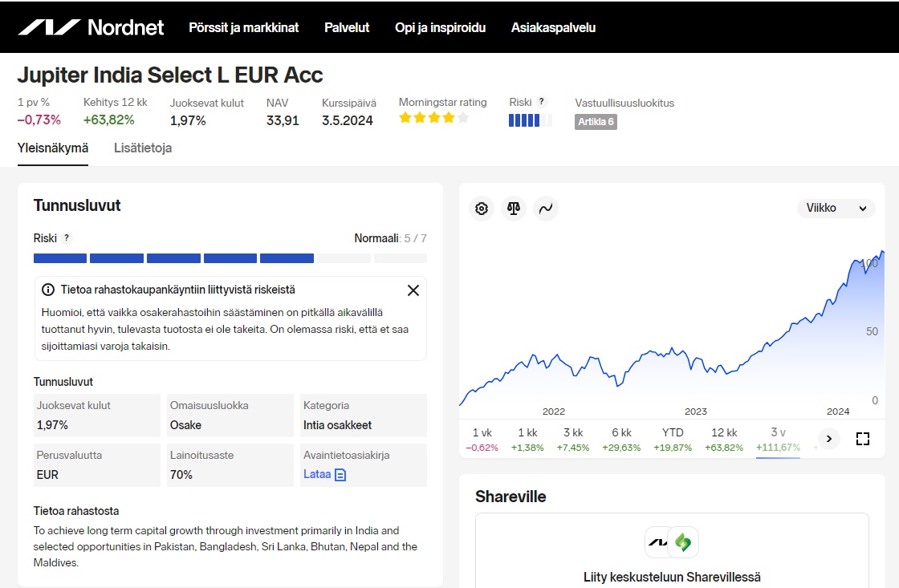The width and height of the screenshot is (899, 588).
Task: Click help icon beside Tunnusluvut Riski
Action: tap(67, 238)
